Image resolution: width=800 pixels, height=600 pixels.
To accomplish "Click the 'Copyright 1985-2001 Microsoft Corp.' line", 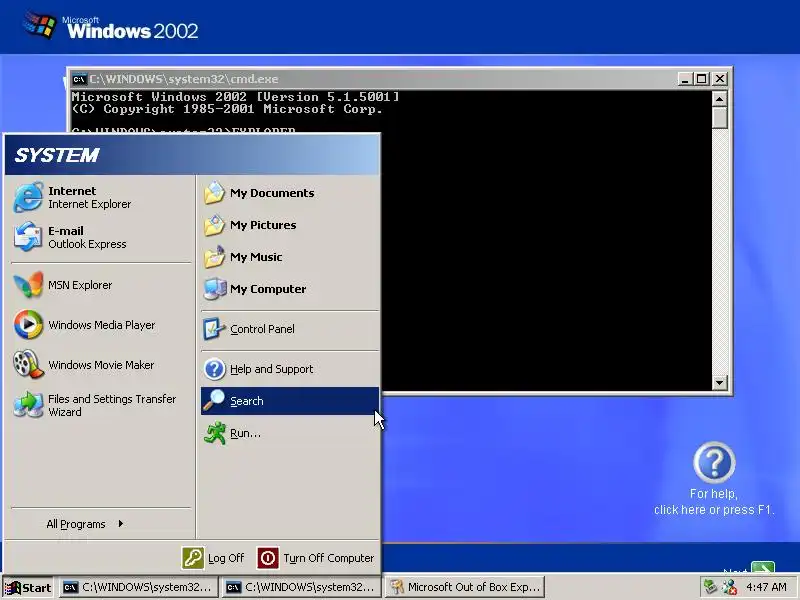I will 227,109.
